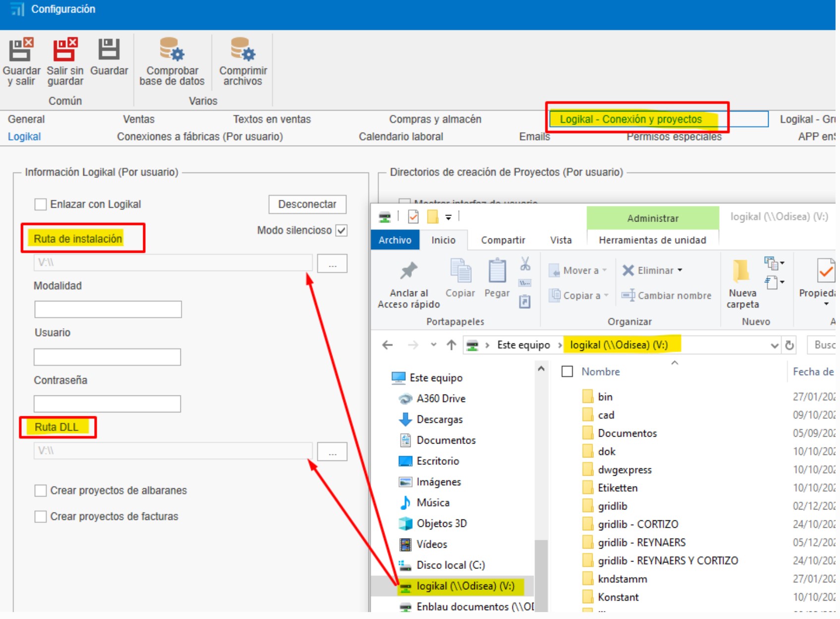Click the scissors cut icon
Image resolution: width=840 pixels, height=619 pixels.
pos(525,264)
